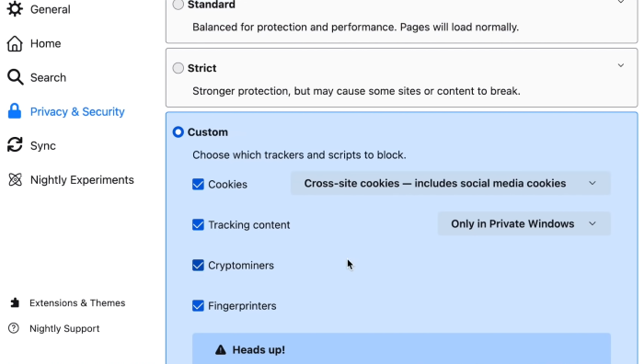644x364 pixels.
Task: Click the Search magnifier icon
Action: [x=16, y=77]
